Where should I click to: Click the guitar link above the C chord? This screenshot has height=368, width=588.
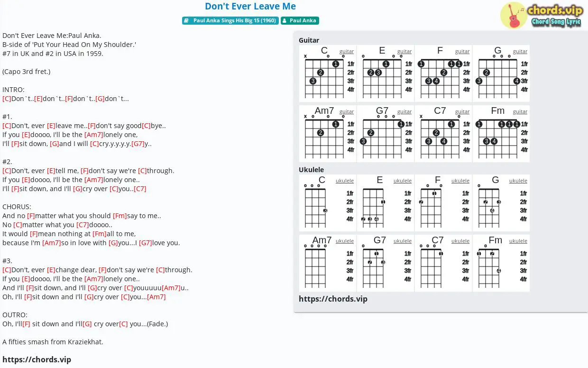347,51
